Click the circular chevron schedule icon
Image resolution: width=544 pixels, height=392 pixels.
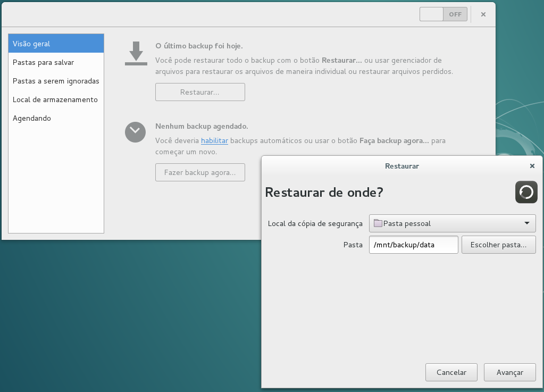(x=135, y=132)
